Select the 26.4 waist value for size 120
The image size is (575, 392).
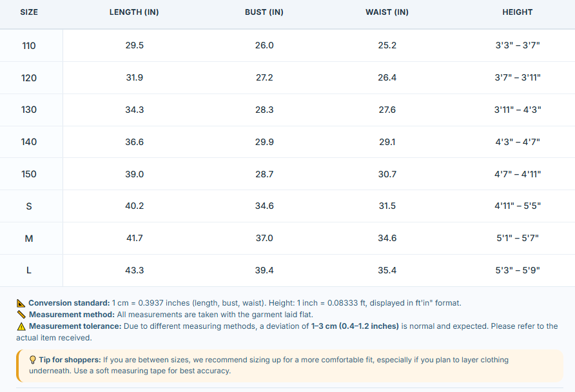387,78
